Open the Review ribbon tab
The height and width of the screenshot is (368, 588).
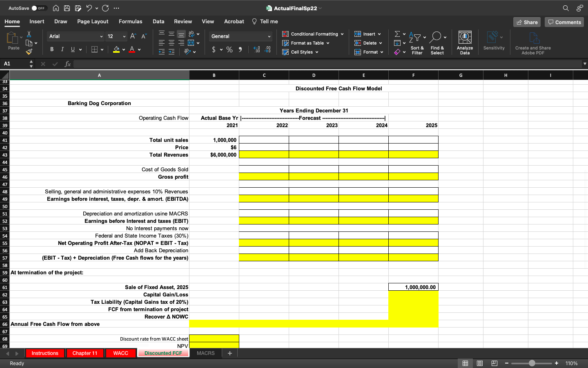click(x=183, y=22)
